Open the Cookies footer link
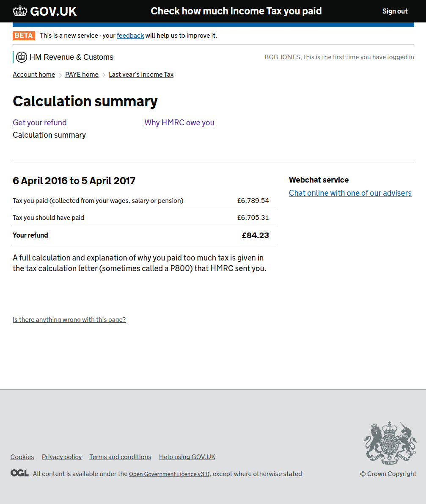Image resolution: width=426 pixels, height=504 pixels. pyautogui.click(x=22, y=457)
